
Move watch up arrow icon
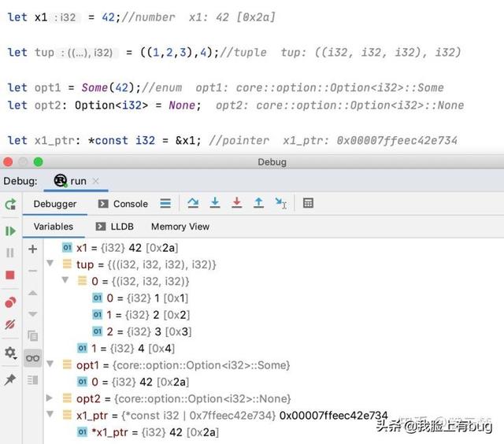click(32, 293)
